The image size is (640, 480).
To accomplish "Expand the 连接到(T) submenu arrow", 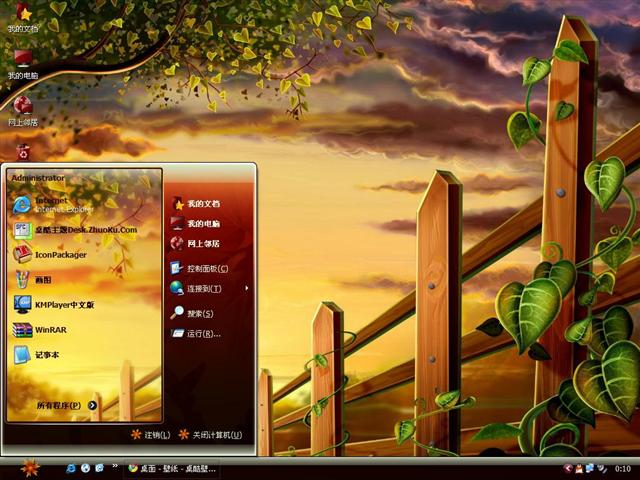I will tap(247, 288).
